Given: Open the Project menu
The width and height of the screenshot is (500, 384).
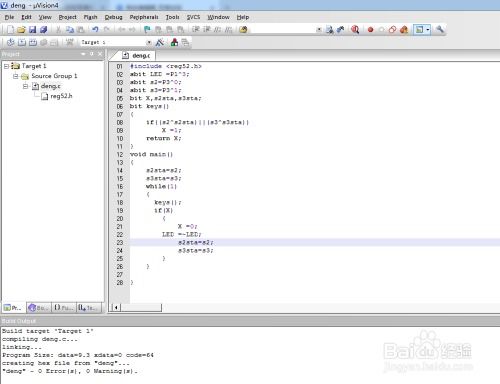Looking at the screenshot, I should coord(67,17).
